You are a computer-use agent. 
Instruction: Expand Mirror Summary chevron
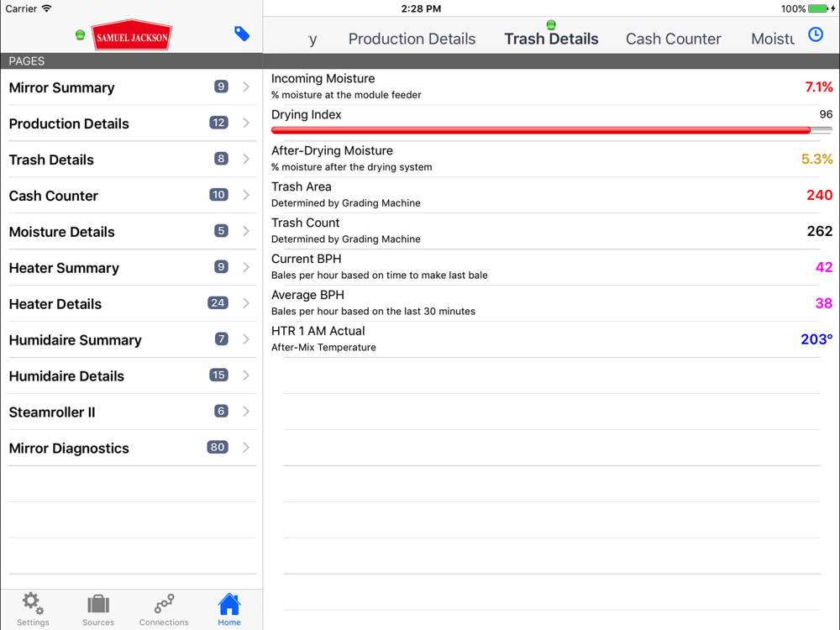click(246, 87)
